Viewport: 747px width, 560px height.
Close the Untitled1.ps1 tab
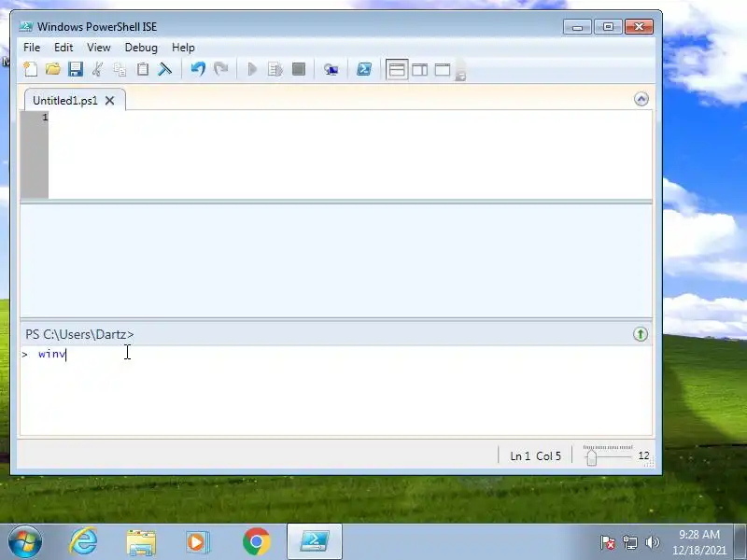109,101
